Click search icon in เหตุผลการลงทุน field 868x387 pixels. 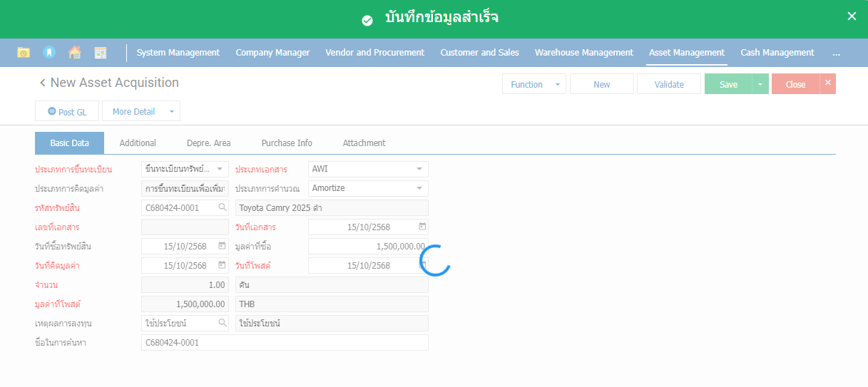[x=222, y=323]
